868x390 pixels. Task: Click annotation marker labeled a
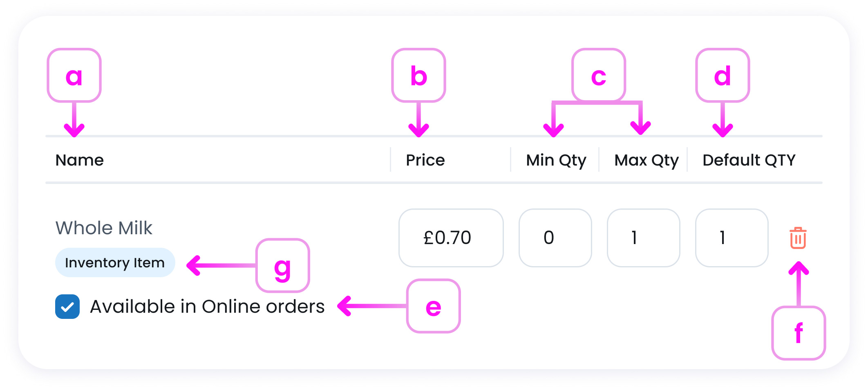[x=74, y=76]
